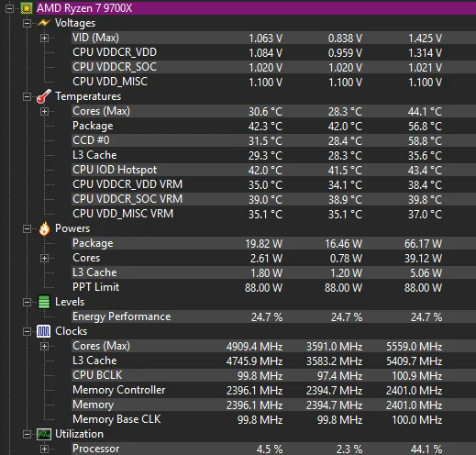Expand the Cores (Max) clocks entry
This screenshot has width=476, height=455.
coord(44,346)
